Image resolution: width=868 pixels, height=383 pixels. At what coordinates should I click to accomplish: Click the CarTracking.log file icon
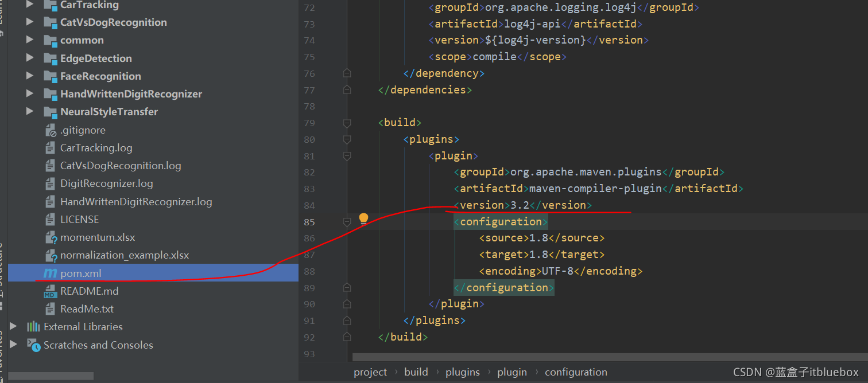[x=50, y=148]
